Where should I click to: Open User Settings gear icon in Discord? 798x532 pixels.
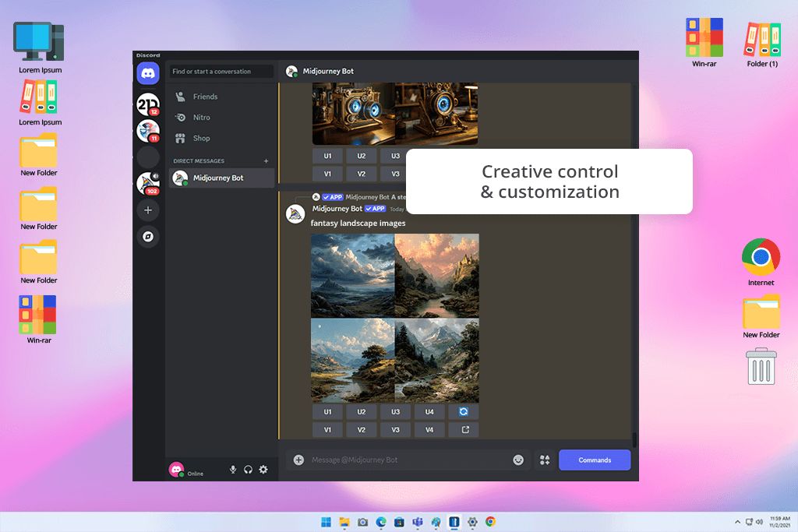click(263, 470)
